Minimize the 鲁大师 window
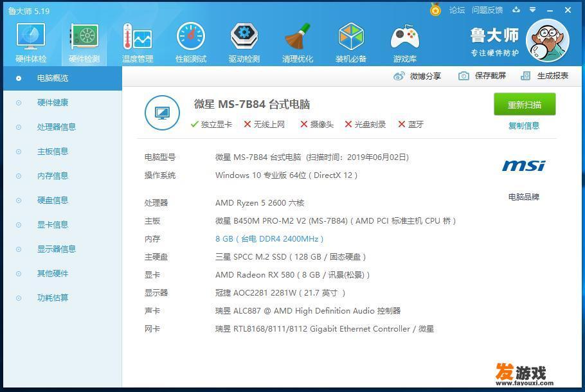 (550, 10)
